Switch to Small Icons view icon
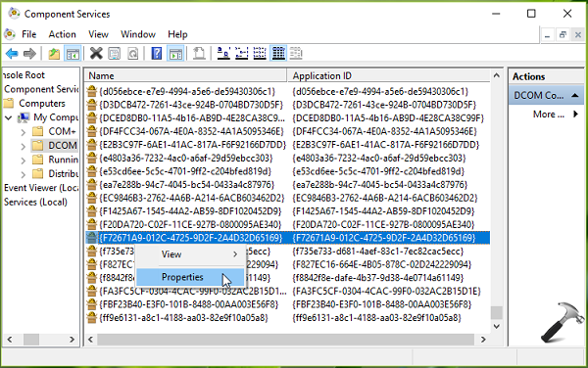Viewport: 588px width, 368px height. pos(241,54)
